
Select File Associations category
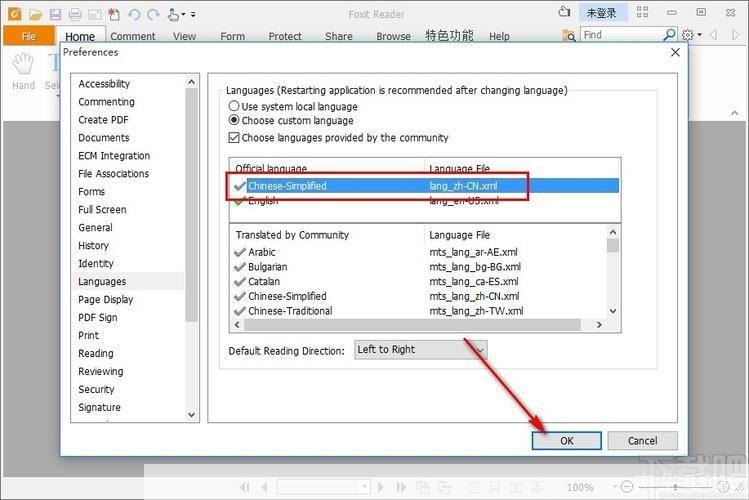coord(114,174)
